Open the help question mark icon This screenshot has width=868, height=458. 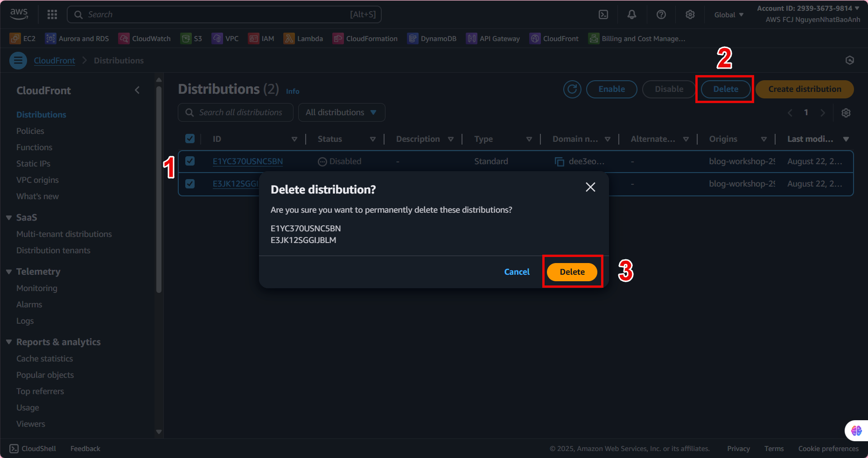tap(661, 14)
